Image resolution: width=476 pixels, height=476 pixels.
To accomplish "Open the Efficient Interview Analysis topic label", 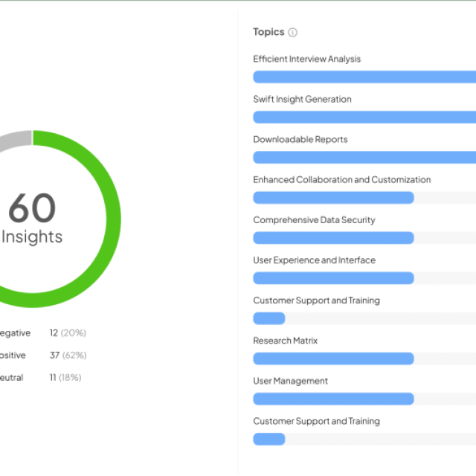I will tap(307, 59).
